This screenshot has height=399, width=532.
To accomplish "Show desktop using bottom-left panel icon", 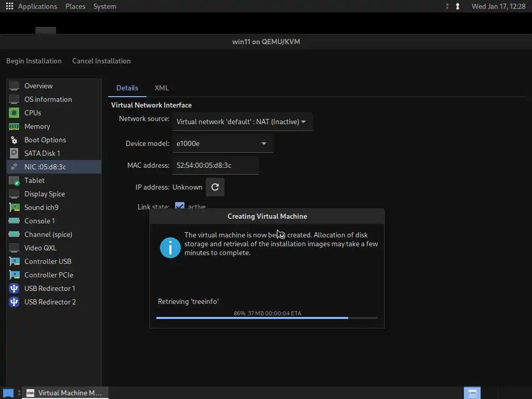I will click(8, 393).
